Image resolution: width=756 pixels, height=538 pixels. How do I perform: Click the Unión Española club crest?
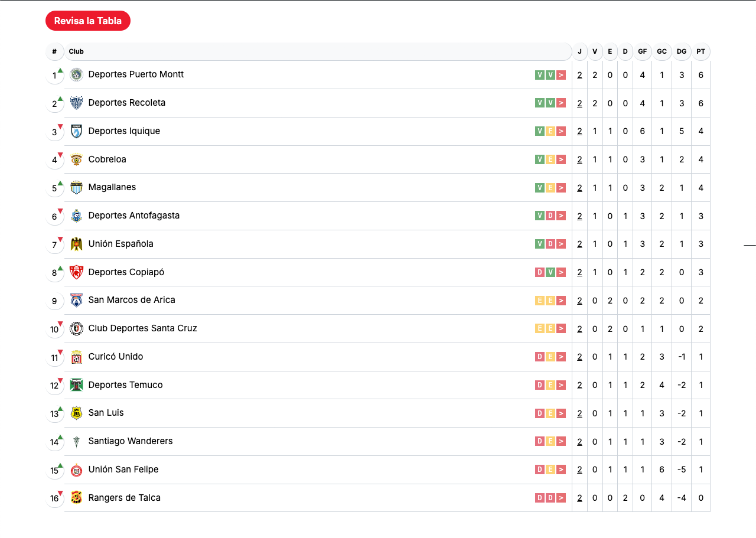[x=76, y=244]
